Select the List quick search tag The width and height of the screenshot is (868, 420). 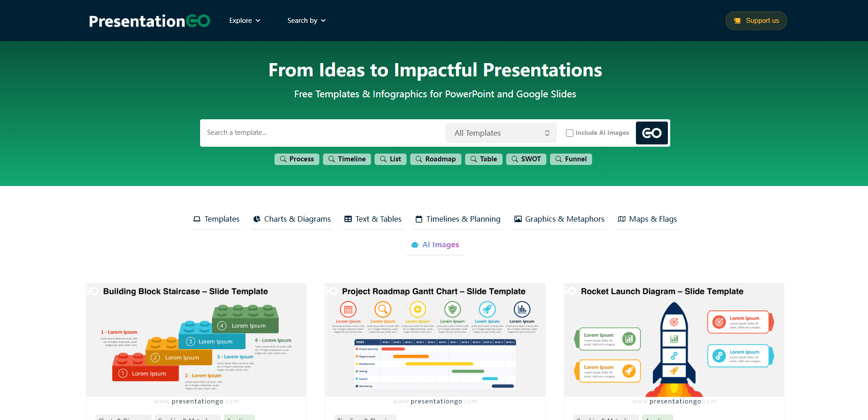pyautogui.click(x=391, y=159)
